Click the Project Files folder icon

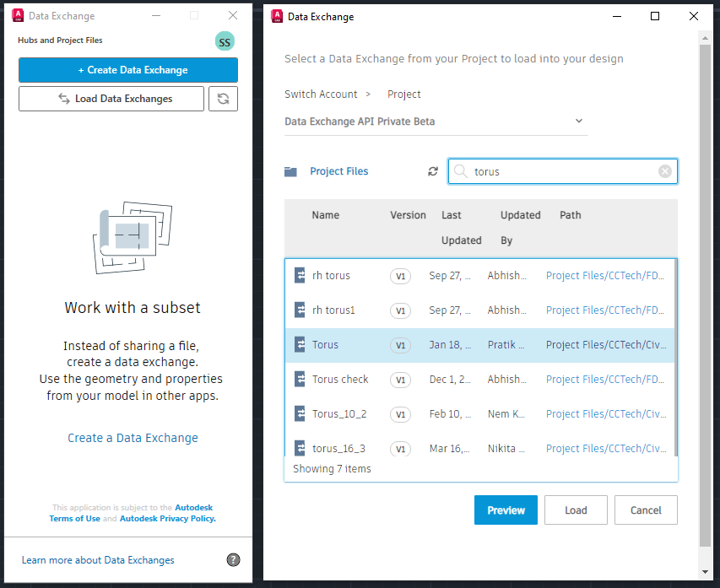[290, 171]
